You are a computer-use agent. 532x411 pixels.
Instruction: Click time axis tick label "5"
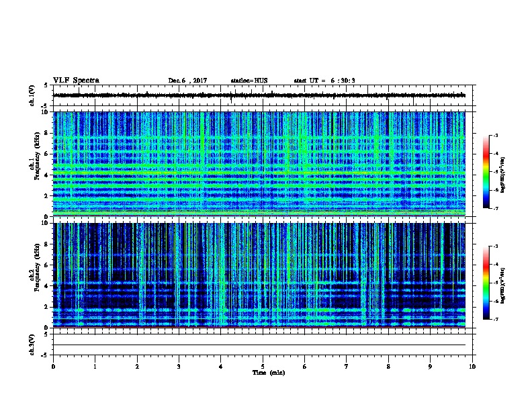pyautogui.click(x=263, y=367)
